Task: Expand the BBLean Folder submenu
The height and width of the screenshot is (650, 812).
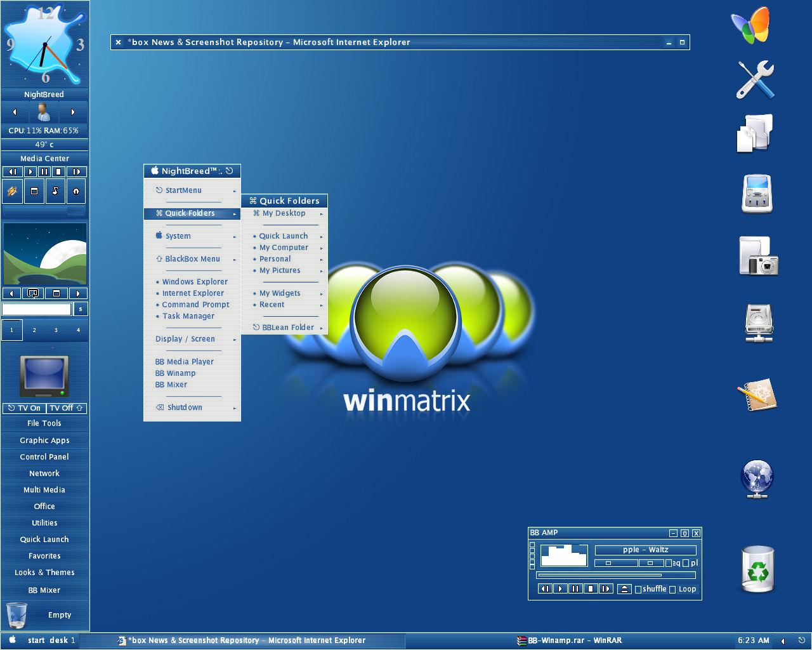Action: pyautogui.click(x=285, y=328)
